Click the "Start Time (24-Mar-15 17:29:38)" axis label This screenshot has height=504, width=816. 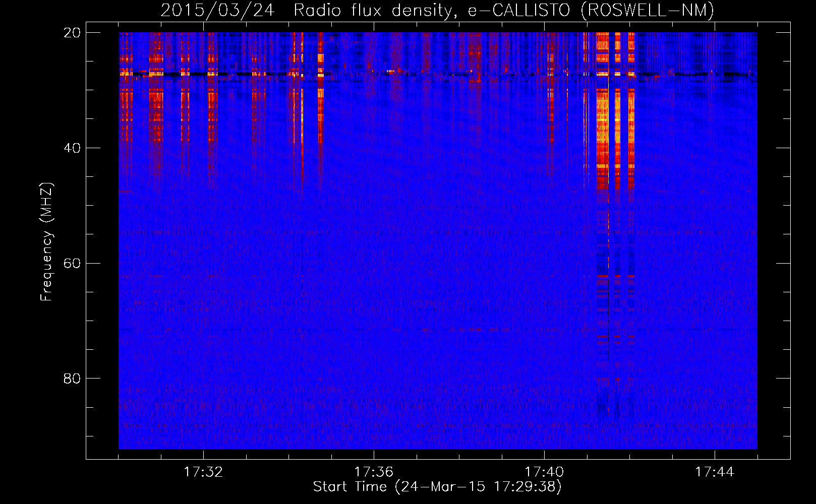click(437, 487)
